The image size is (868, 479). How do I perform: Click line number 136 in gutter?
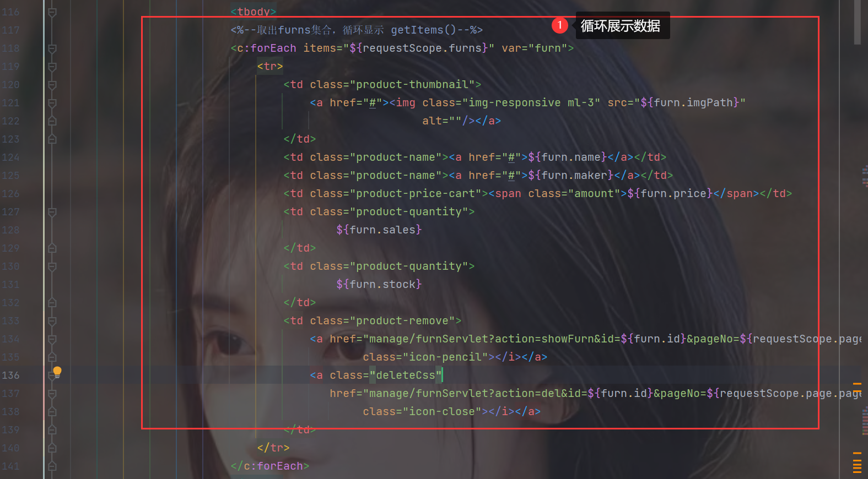point(11,375)
